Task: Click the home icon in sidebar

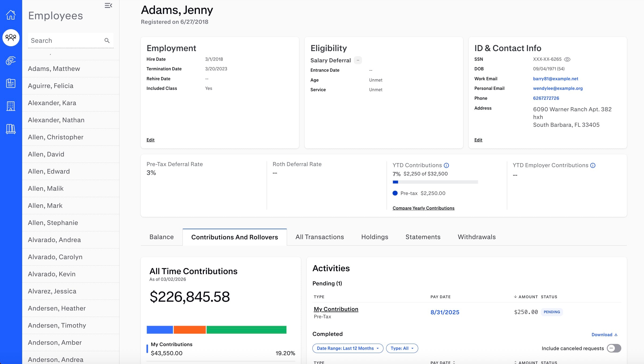Action: click(11, 15)
